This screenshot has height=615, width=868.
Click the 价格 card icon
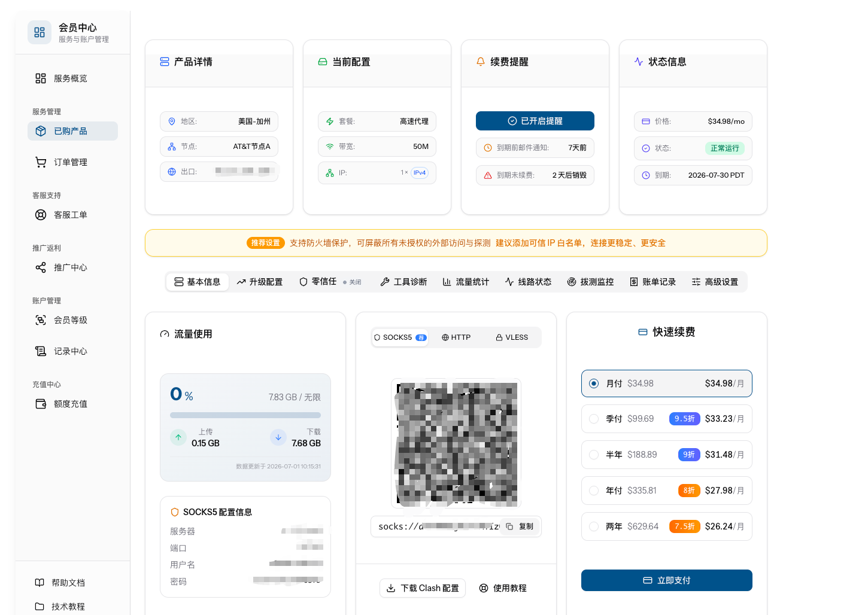pyautogui.click(x=646, y=121)
